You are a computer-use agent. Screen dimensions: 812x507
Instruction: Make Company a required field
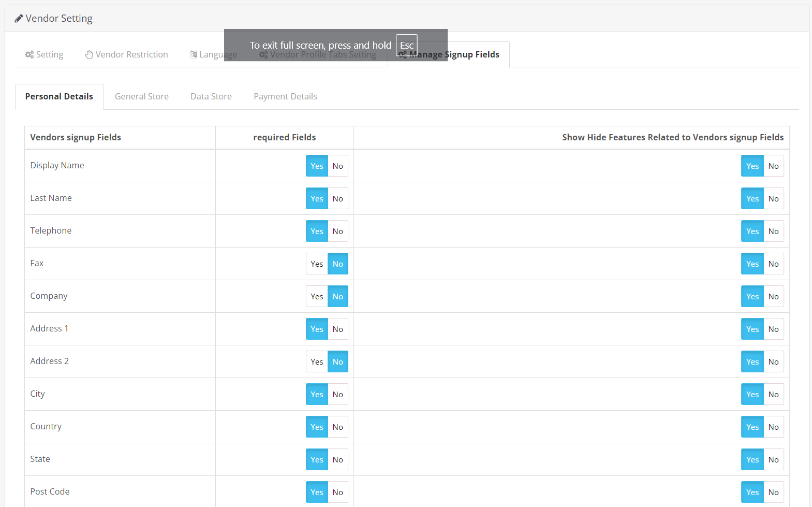pos(317,297)
